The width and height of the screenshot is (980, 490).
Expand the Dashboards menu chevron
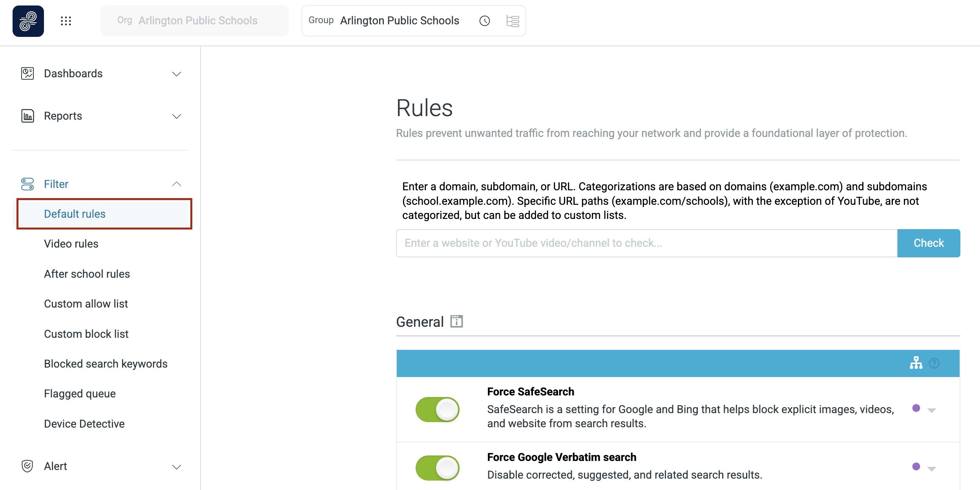click(177, 74)
